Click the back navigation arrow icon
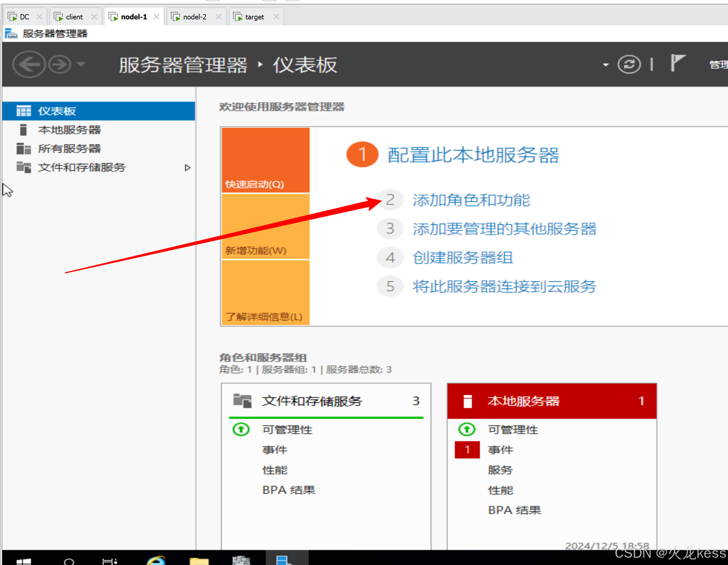The height and width of the screenshot is (565, 728). pyautogui.click(x=29, y=64)
